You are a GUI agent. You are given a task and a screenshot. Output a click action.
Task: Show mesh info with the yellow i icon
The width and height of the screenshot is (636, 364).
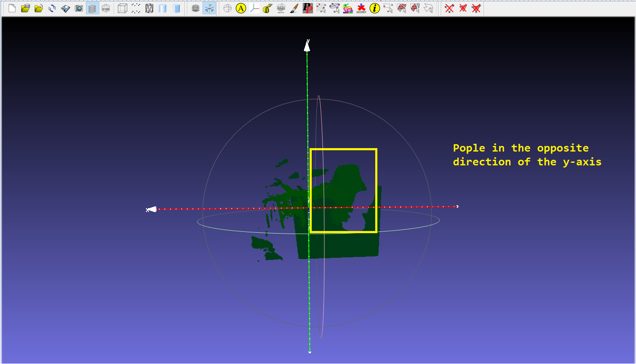point(374,8)
